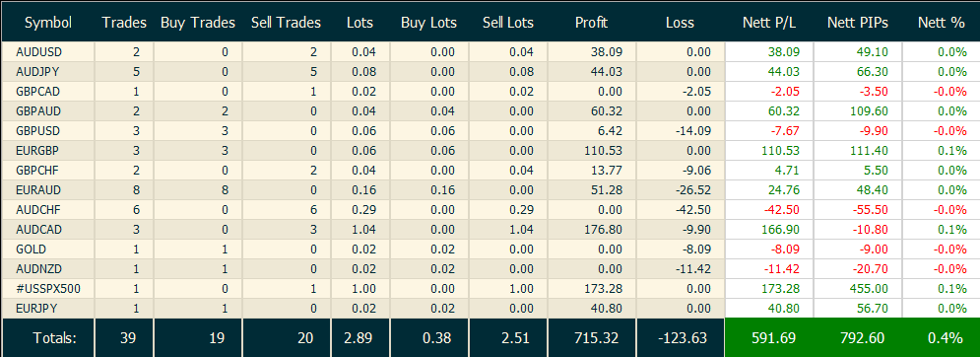Click AUDCAD Nett PIPs -10.80

870,230
